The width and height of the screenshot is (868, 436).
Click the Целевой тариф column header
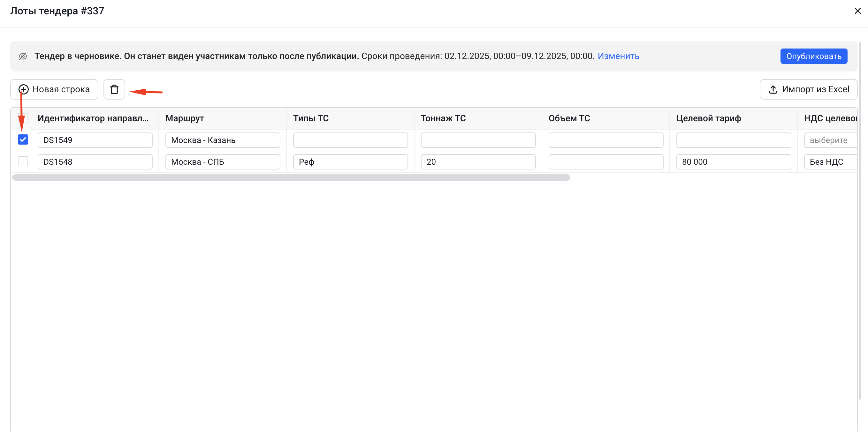coord(708,118)
